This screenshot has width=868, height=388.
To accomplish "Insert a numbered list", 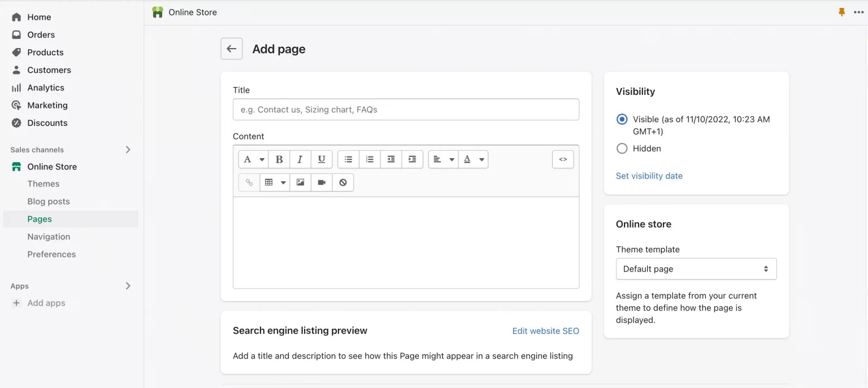I will tap(370, 159).
